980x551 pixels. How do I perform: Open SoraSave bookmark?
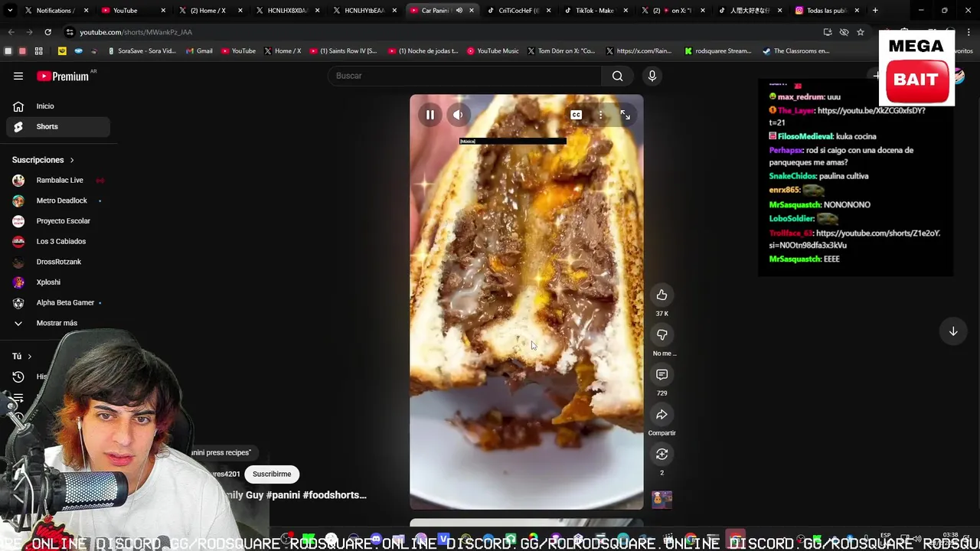(x=142, y=51)
